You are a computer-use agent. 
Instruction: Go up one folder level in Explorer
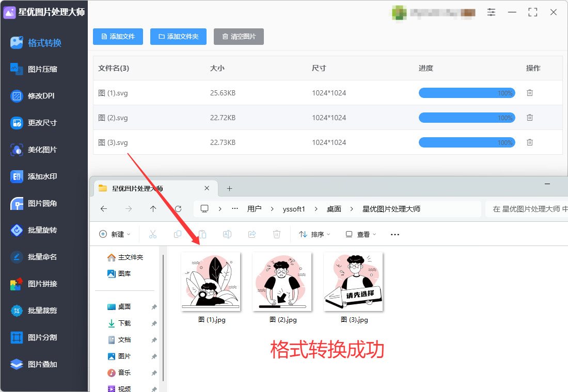tap(153, 209)
